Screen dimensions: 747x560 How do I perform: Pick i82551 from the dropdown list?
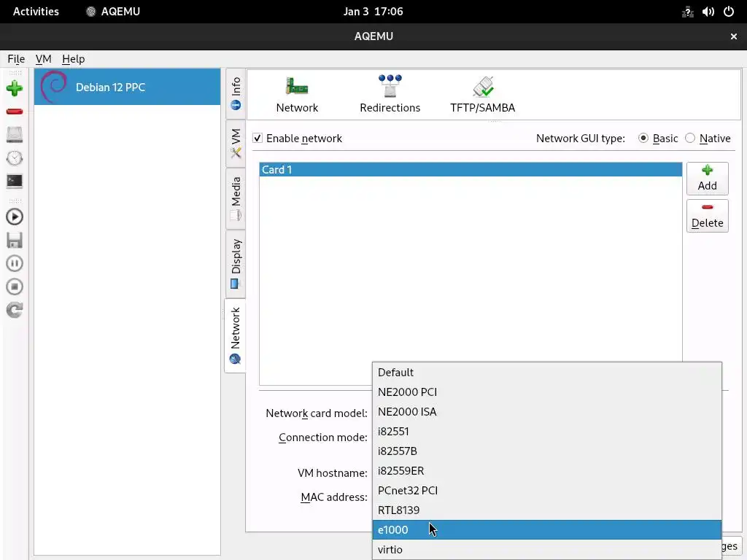pos(547,432)
